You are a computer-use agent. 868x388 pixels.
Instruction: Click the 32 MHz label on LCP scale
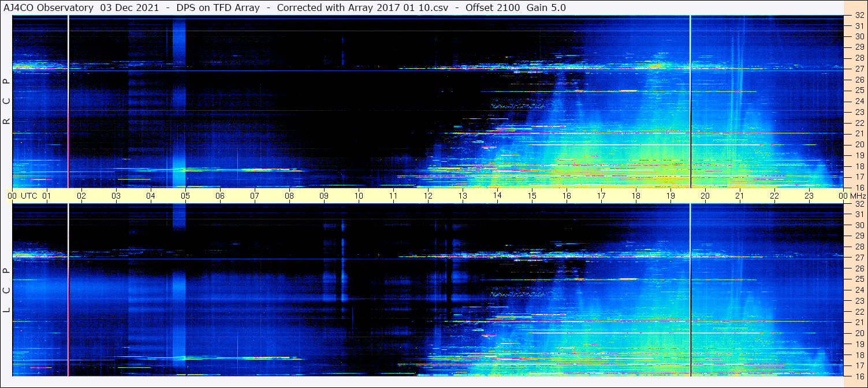[x=859, y=204]
